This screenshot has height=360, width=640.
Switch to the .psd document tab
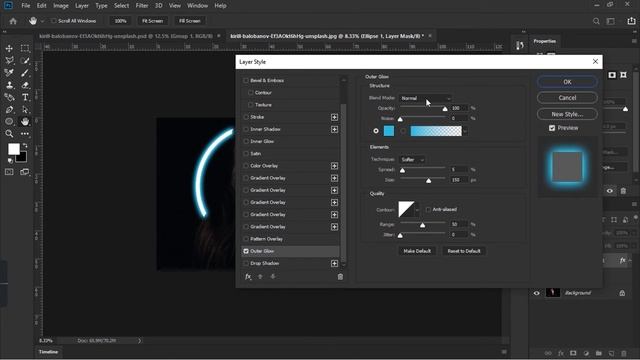pyautogui.click(x=126, y=36)
